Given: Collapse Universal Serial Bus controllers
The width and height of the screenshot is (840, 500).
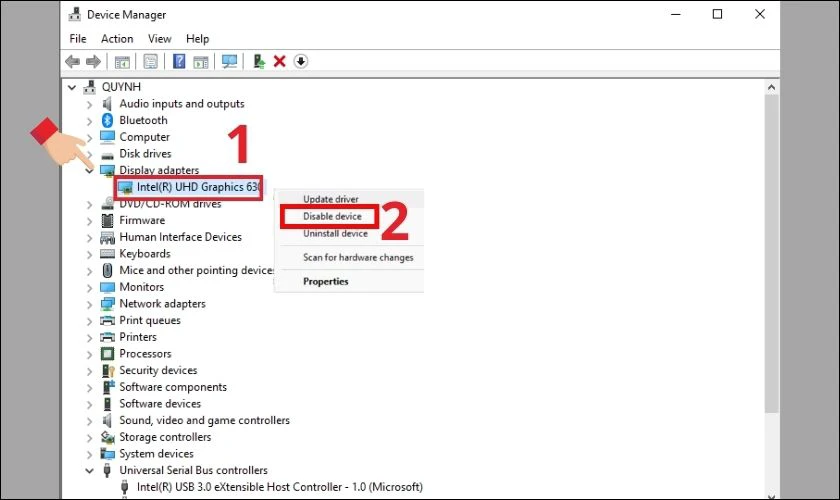Looking at the screenshot, I should tap(89, 471).
